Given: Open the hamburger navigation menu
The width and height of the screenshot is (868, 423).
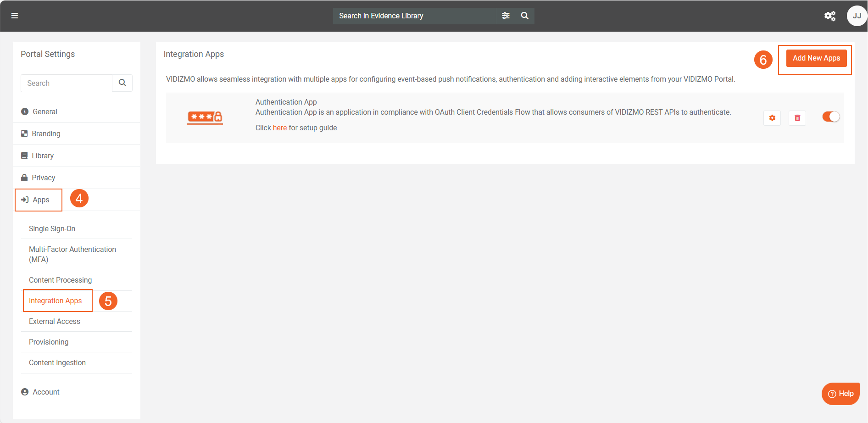Looking at the screenshot, I should (15, 16).
